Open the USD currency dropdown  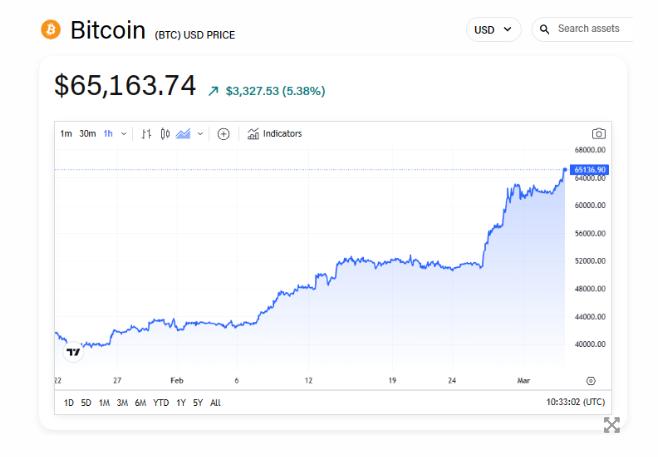(494, 30)
